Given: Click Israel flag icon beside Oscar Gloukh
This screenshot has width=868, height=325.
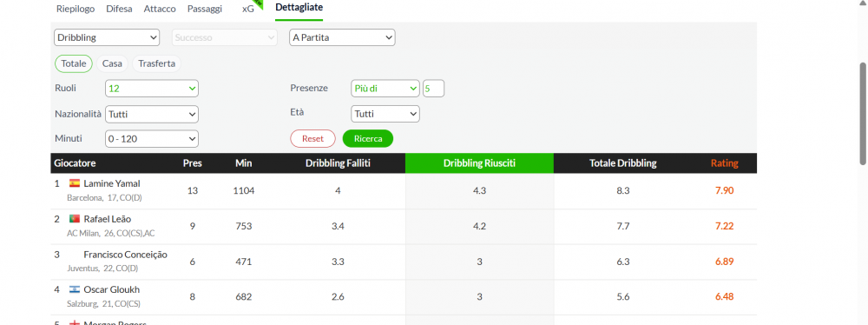Looking at the screenshot, I should (x=74, y=289).
